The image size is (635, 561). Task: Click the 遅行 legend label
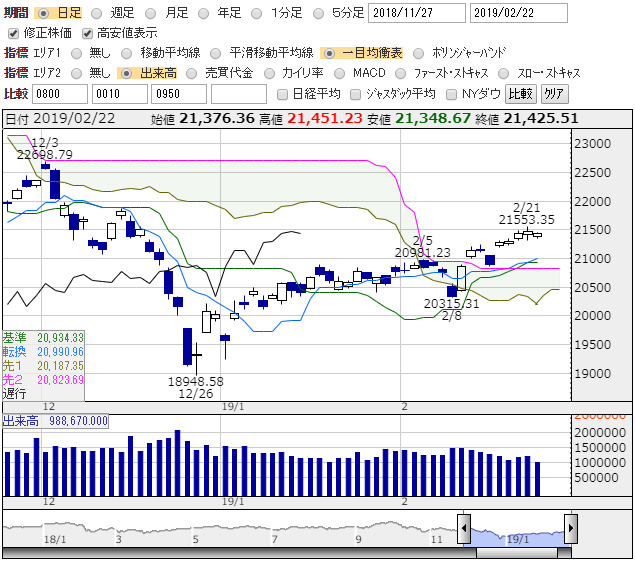[15, 393]
